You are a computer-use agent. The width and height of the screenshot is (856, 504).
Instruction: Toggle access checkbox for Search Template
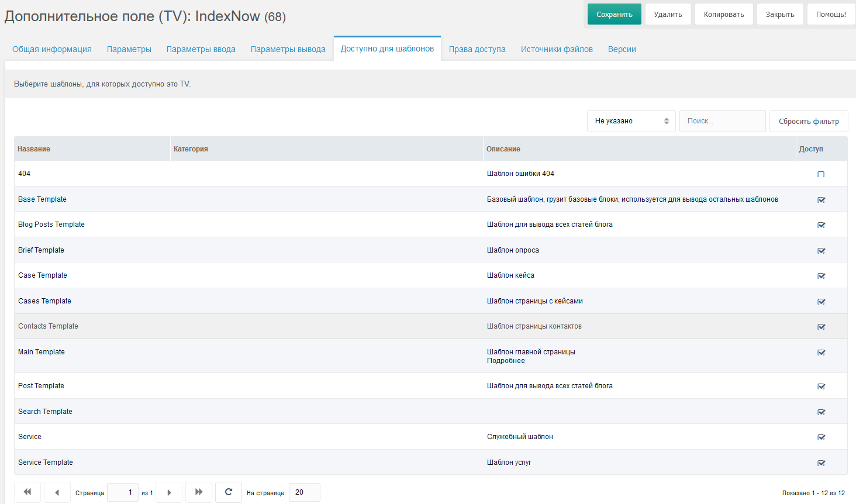coord(821,412)
